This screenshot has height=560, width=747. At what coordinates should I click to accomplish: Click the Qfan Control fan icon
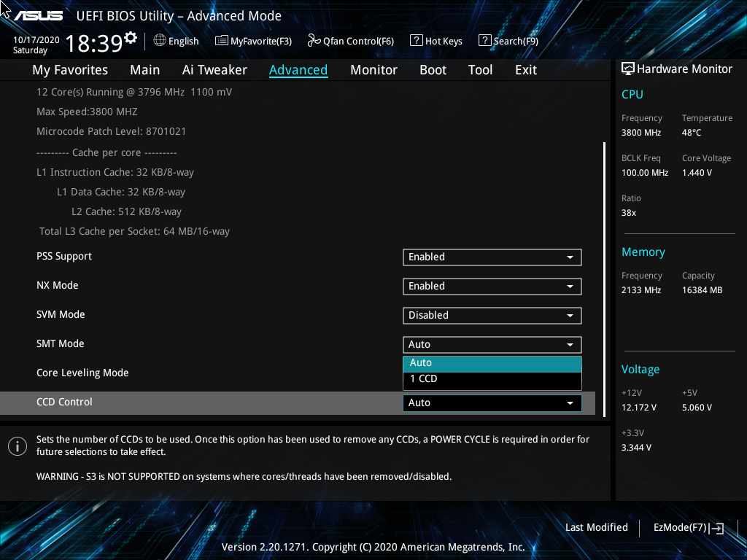(314, 41)
